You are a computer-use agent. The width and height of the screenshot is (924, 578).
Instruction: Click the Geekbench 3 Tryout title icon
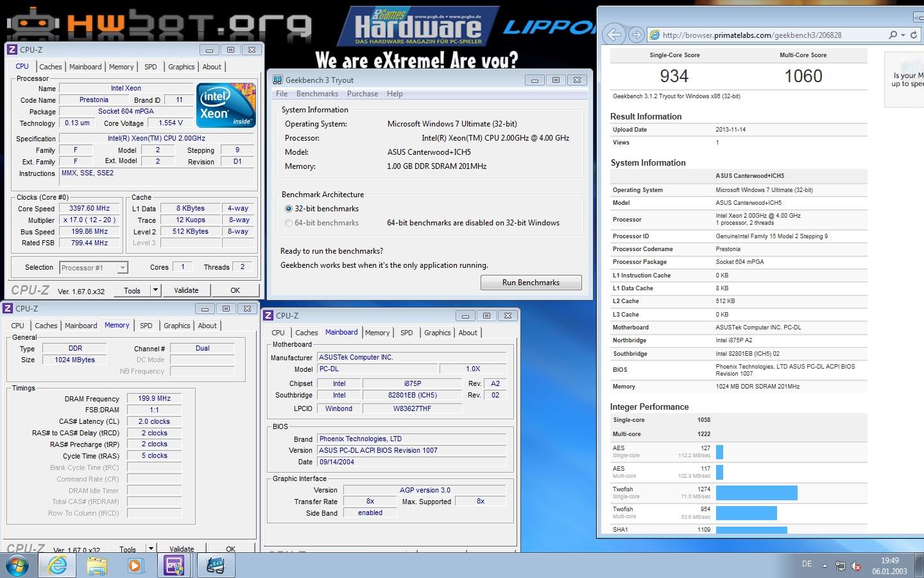tap(277, 80)
